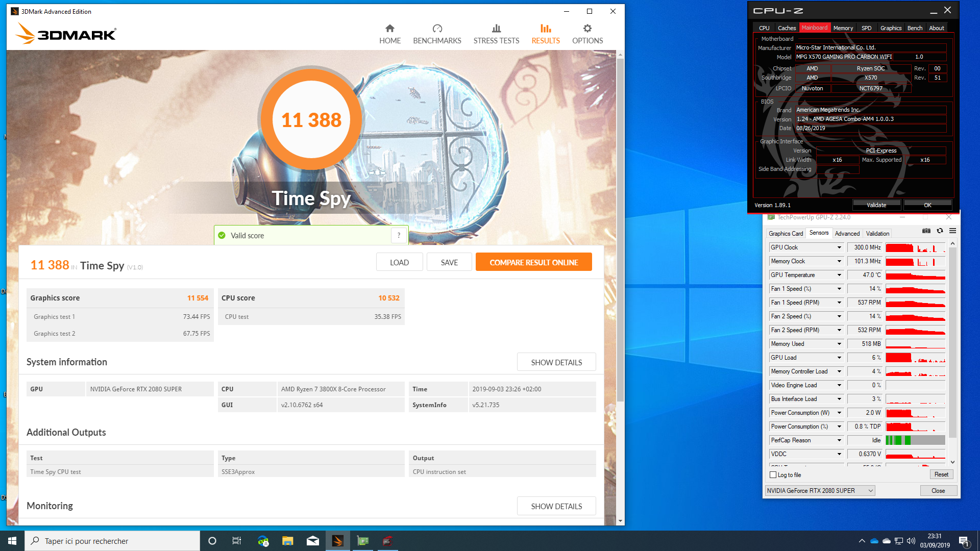The width and height of the screenshot is (980, 551).
Task: Open Mail app from the taskbar
Action: pyautogui.click(x=313, y=541)
